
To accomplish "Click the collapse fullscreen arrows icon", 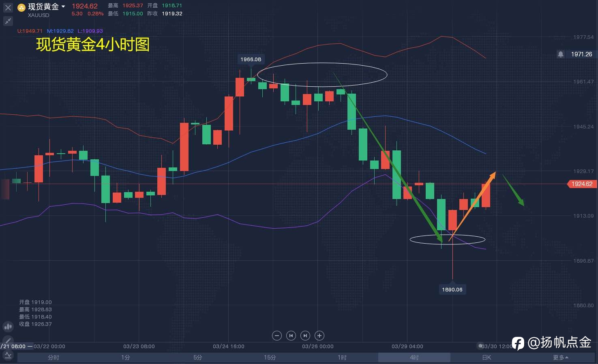I will pyautogui.click(x=8, y=21).
